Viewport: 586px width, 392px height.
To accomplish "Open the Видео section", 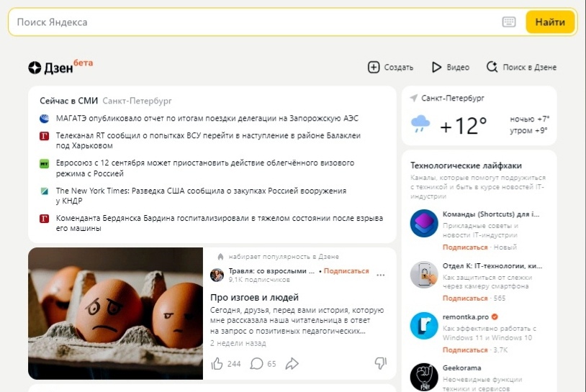I will point(451,68).
